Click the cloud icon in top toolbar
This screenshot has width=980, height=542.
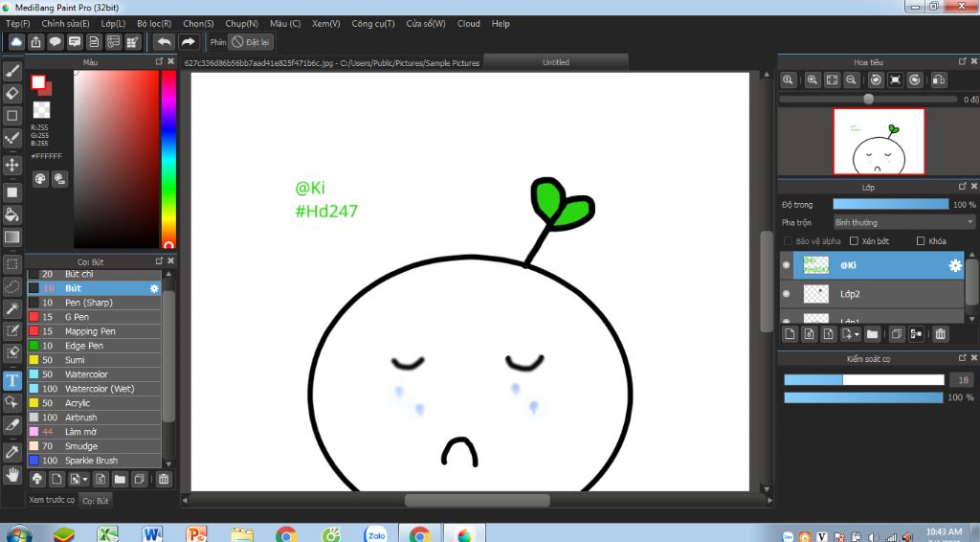pos(16,42)
